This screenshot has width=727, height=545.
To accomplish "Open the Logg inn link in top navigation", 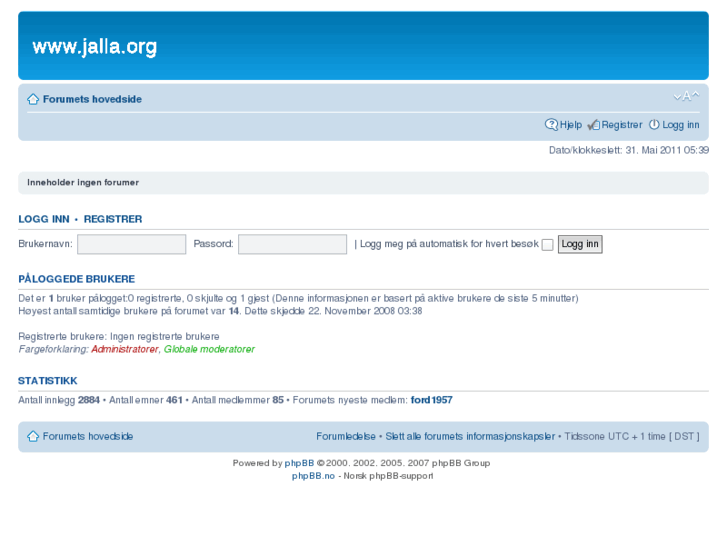I will tap(681, 125).
